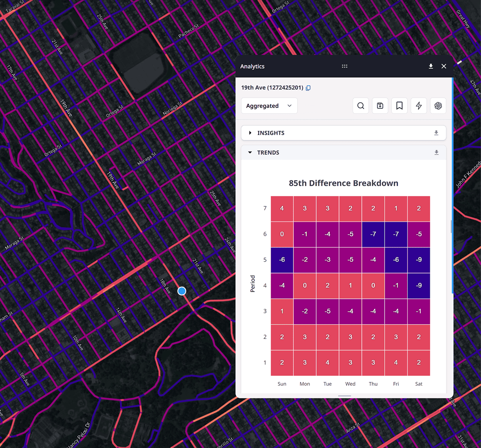Screen dimensions: 481x448
Task: Click the save disk icon button
Action: (x=380, y=106)
